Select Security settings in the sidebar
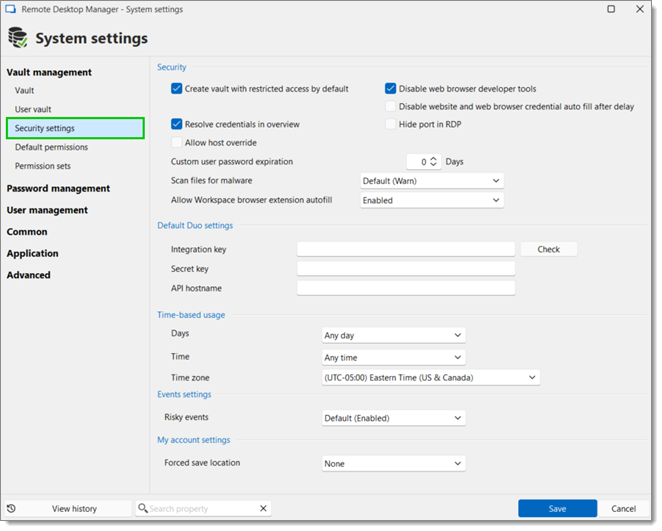 76,128
